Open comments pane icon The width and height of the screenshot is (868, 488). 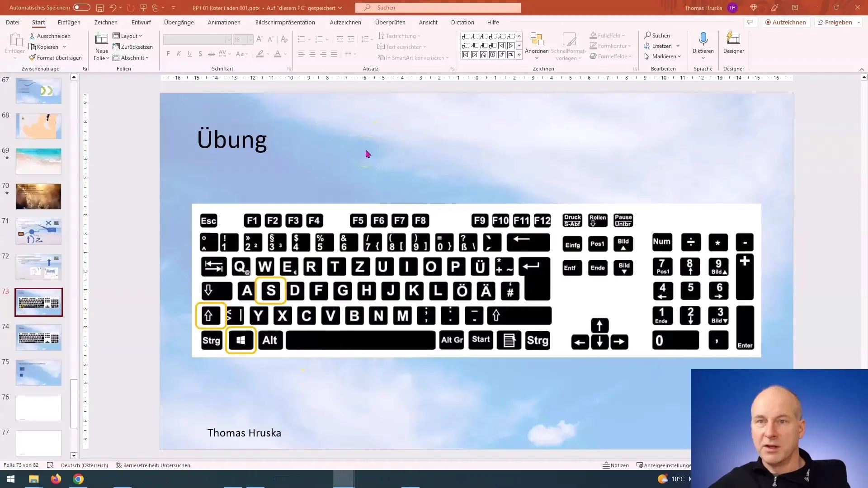point(750,22)
